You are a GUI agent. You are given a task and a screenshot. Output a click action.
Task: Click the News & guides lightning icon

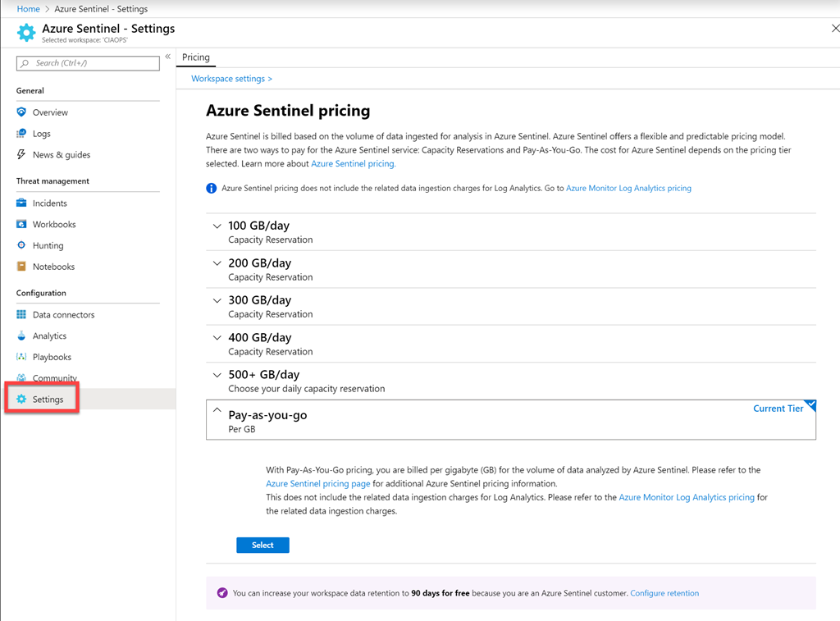21,155
